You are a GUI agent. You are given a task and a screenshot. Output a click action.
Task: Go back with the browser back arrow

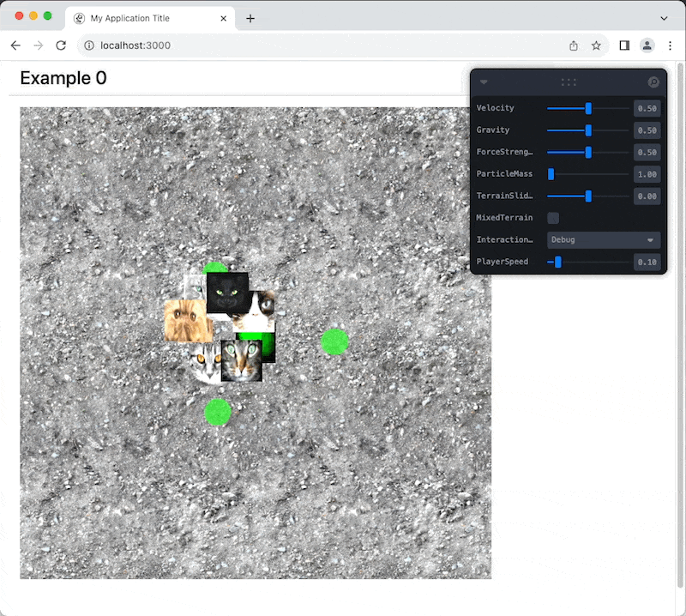point(15,45)
